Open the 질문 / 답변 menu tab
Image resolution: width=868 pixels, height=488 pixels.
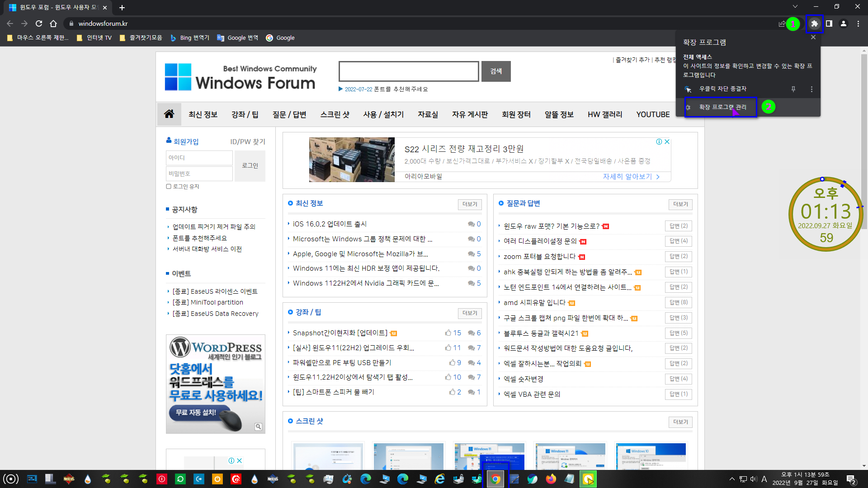pos(289,114)
